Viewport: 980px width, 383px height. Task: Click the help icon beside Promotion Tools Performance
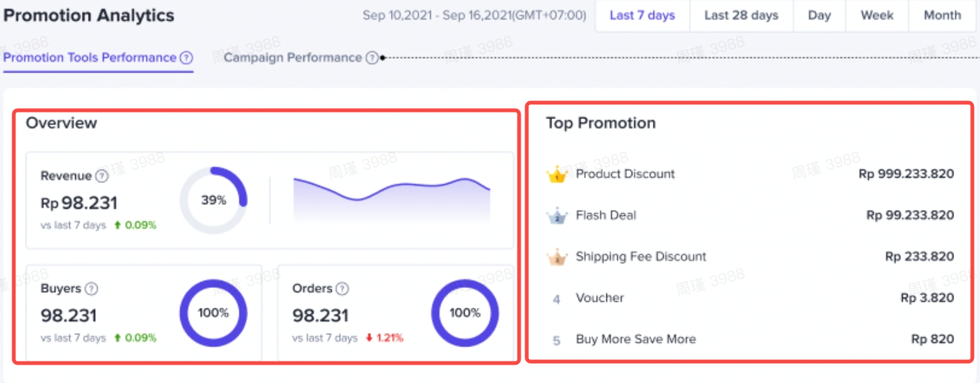186,58
